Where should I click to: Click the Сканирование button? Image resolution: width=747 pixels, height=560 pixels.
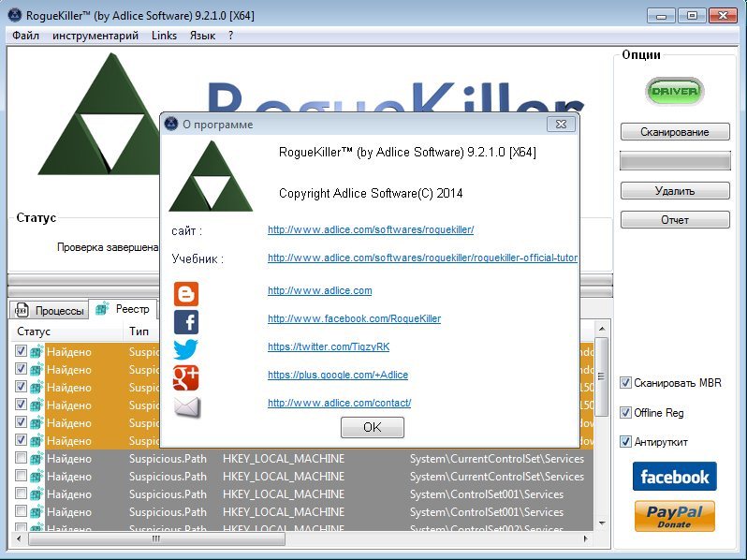tap(675, 132)
